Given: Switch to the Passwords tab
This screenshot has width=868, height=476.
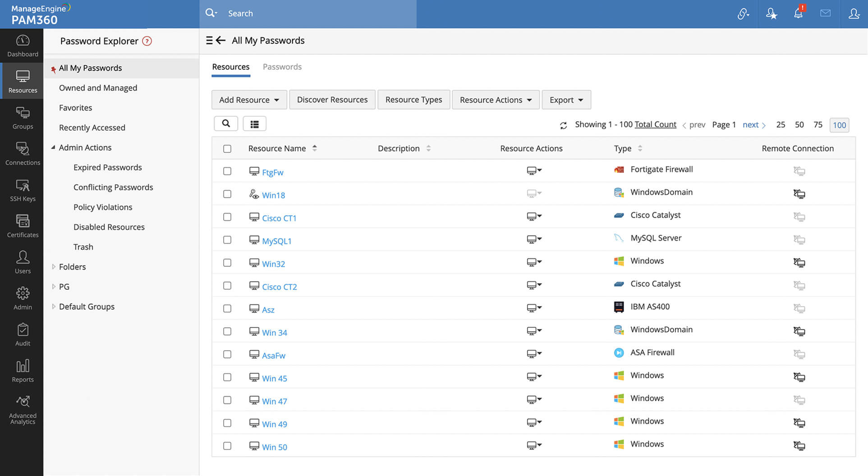Looking at the screenshot, I should coord(282,67).
